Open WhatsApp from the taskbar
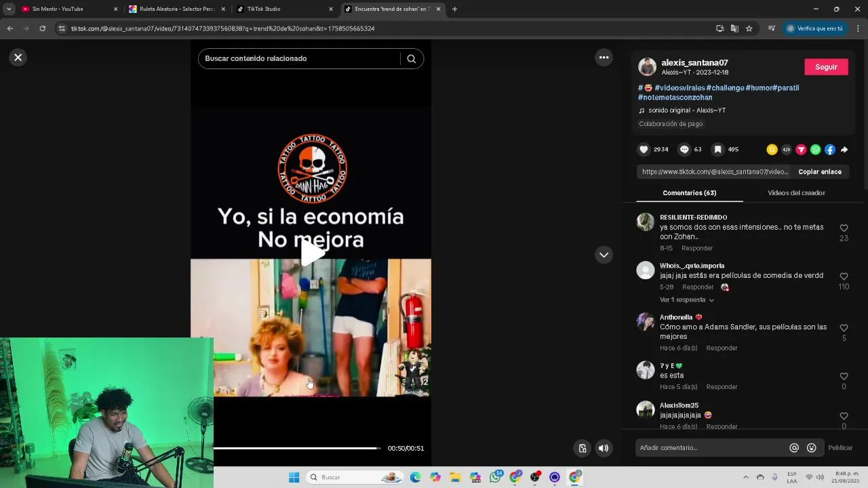The image size is (868, 488). tap(496, 477)
